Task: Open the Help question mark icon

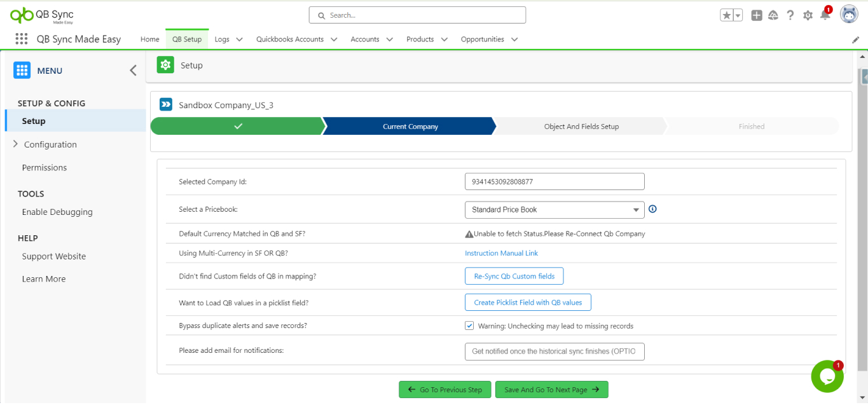Action: (790, 15)
